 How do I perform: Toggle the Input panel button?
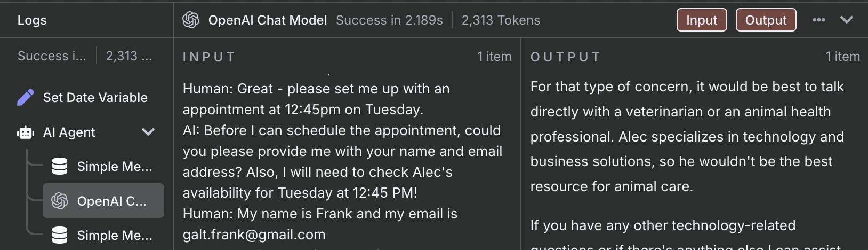pyautogui.click(x=702, y=20)
